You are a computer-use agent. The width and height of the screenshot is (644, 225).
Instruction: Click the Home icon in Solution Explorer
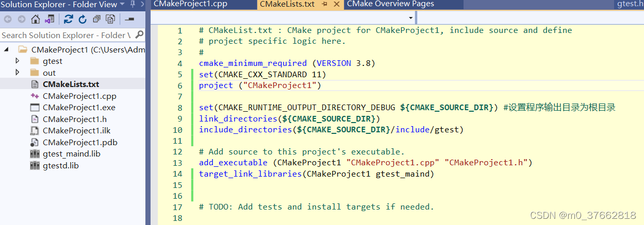click(35, 20)
